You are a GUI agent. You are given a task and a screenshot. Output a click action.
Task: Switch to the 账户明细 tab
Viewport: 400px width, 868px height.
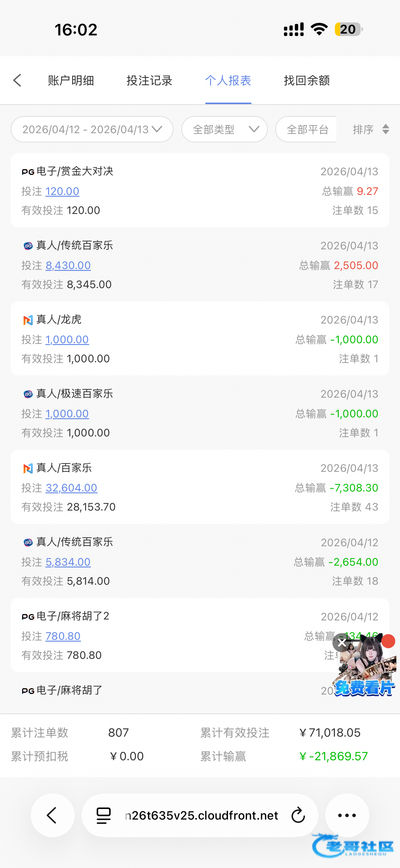coord(71,81)
